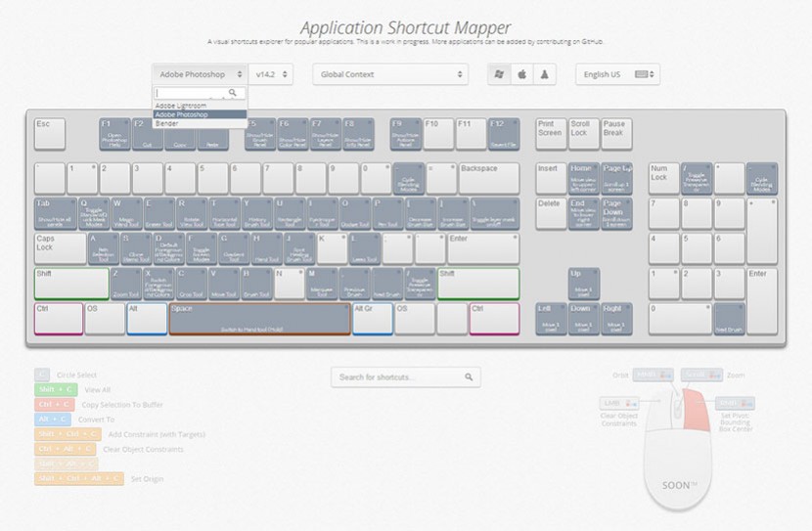
Task: Toggle the Num Lock key
Action: [x=664, y=179]
